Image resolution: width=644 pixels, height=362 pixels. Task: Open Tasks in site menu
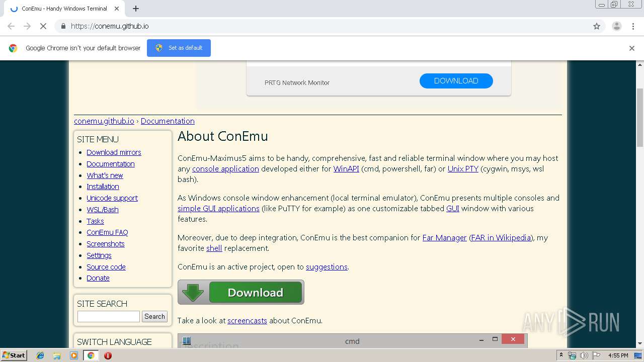click(95, 221)
